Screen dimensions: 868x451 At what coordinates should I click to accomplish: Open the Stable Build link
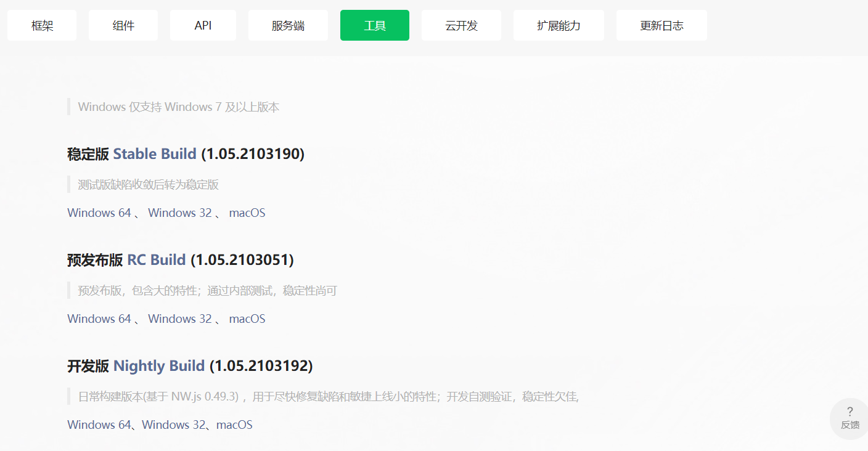point(155,153)
